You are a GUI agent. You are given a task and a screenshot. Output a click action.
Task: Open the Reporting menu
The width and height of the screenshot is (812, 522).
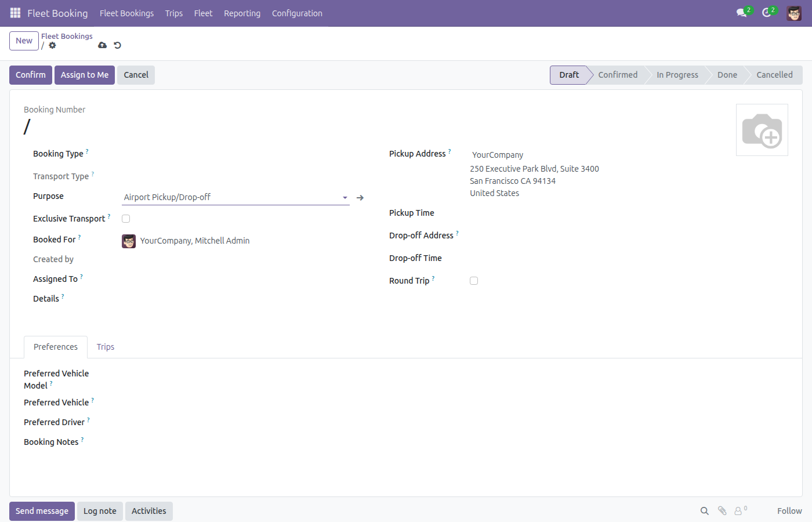click(242, 13)
